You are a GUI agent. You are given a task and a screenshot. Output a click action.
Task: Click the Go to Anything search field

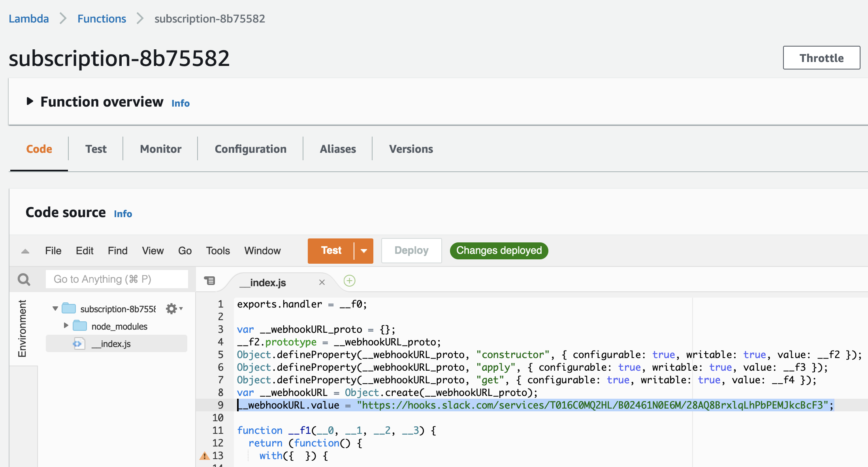tap(117, 279)
